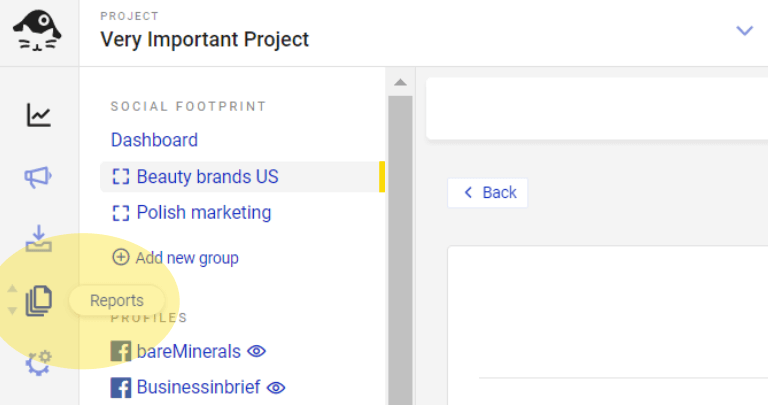
Task: Click the inbox download tray icon
Action: pyautogui.click(x=39, y=238)
